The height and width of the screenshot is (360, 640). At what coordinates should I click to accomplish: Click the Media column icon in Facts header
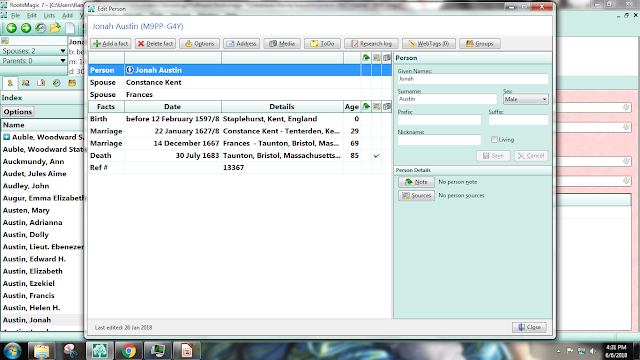point(387,107)
